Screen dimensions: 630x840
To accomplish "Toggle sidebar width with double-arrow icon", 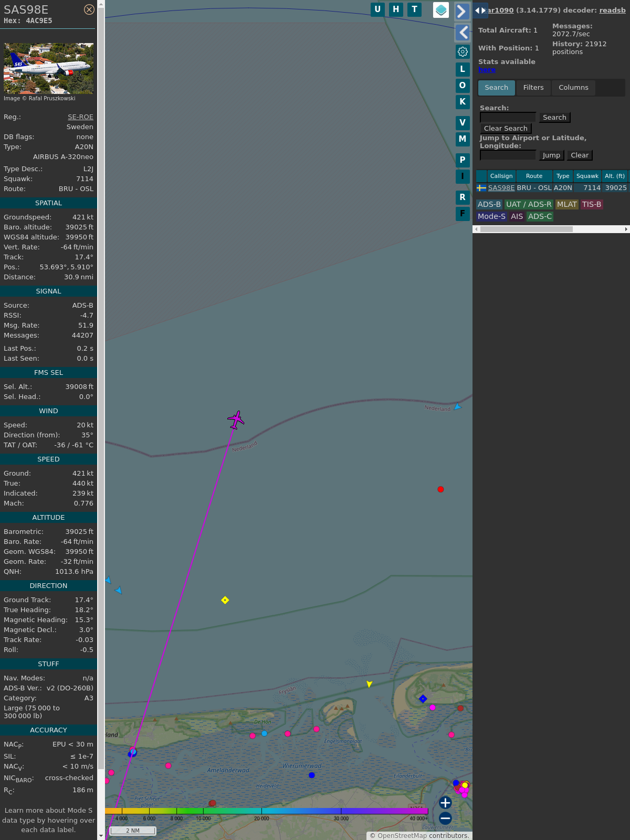I will tap(480, 10).
